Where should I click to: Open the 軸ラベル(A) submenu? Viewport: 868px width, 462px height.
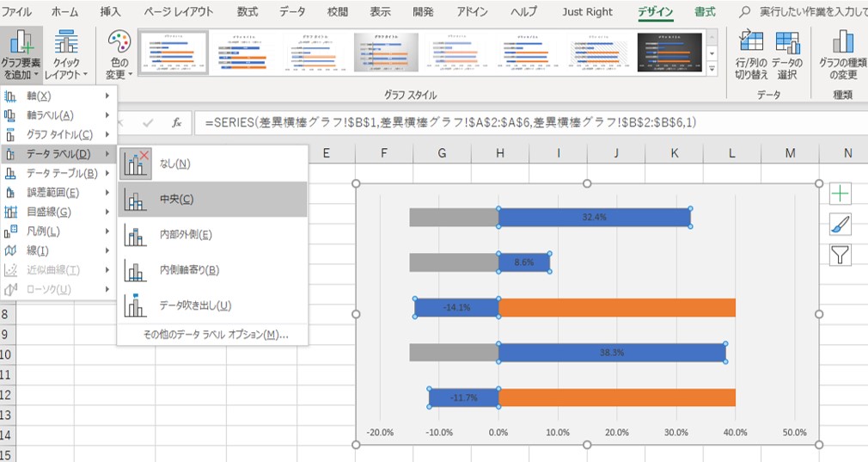pyautogui.click(x=58, y=115)
